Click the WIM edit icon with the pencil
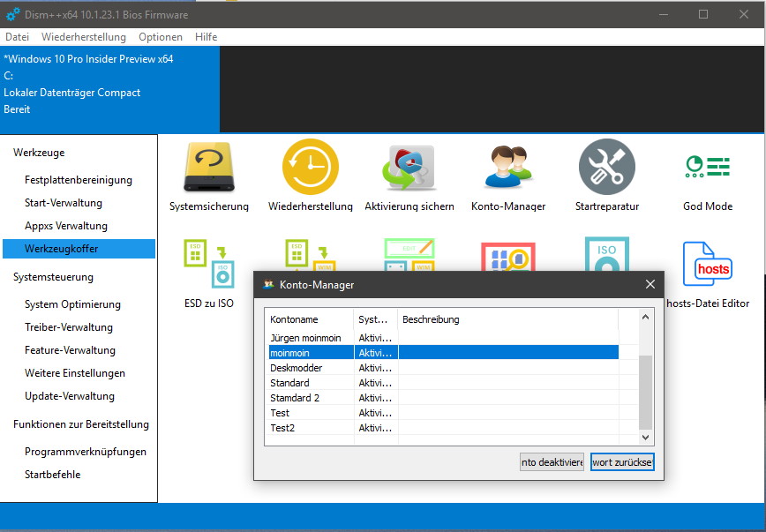This screenshot has height=532, width=766. click(409, 254)
